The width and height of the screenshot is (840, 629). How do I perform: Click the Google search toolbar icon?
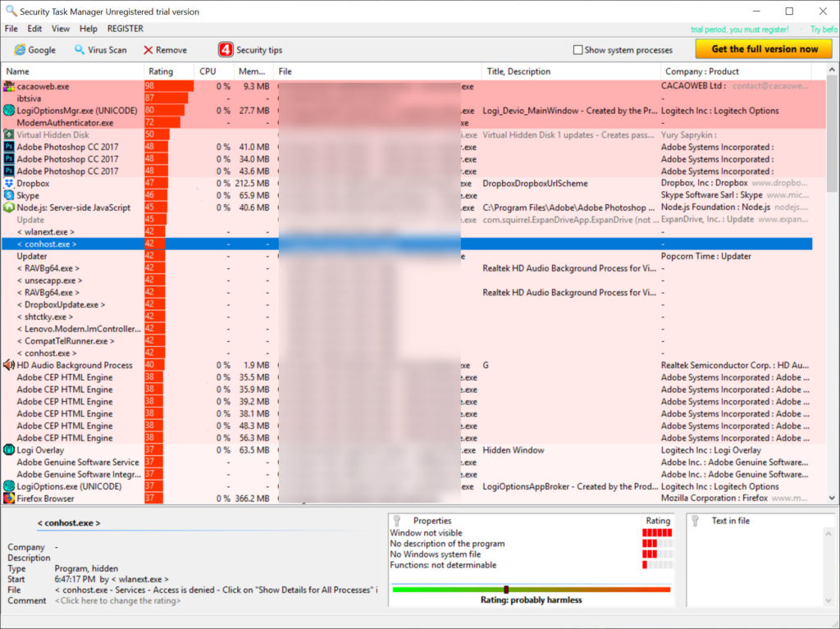point(20,50)
